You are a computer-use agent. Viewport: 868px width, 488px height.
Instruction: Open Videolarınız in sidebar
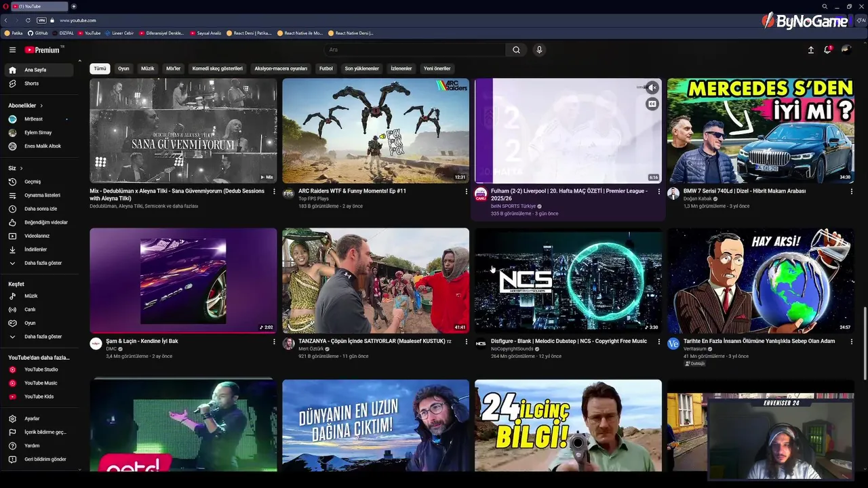(39, 236)
